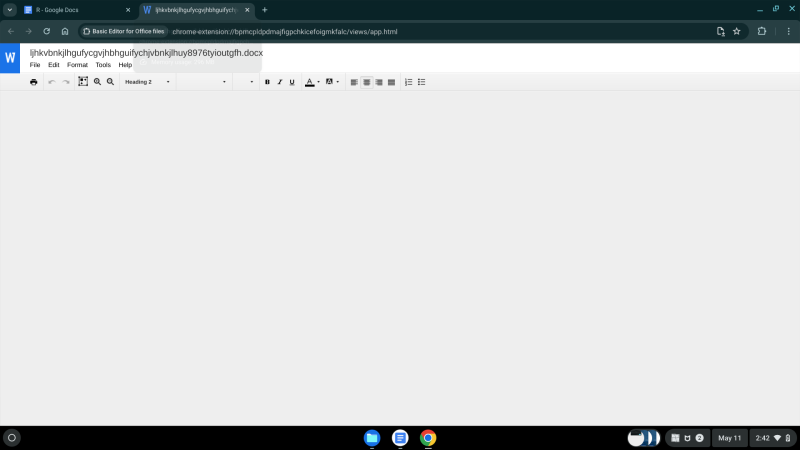Center align the text
800x450 pixels.
coord(366,82)
